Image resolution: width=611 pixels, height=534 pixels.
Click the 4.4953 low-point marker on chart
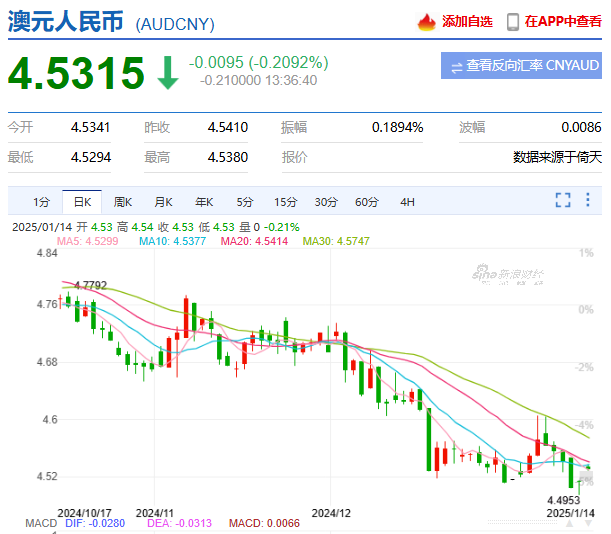pos(564,499)
